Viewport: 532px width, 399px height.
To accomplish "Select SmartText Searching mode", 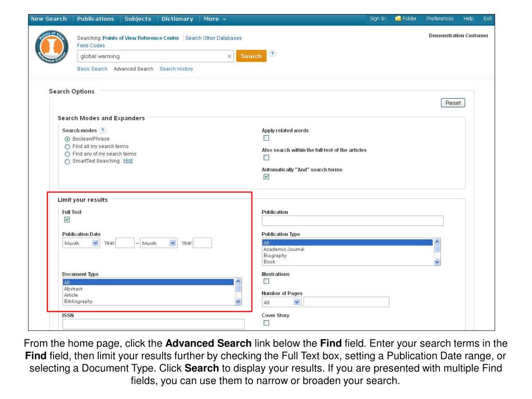I will pos(67,162).
